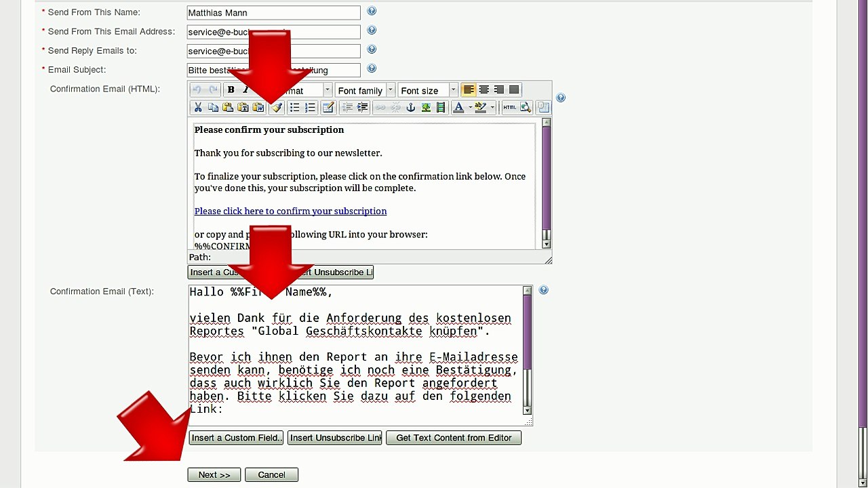Apply text color with the A icon
This screenshot has width=868, height=488.
[x=459, y=107]
